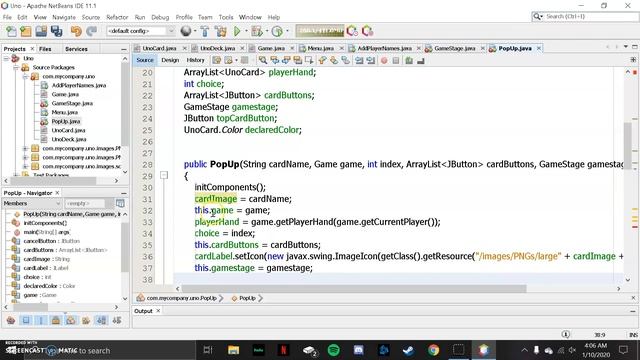
Task: Close the Output panel
Action: [x=158, y=311]
